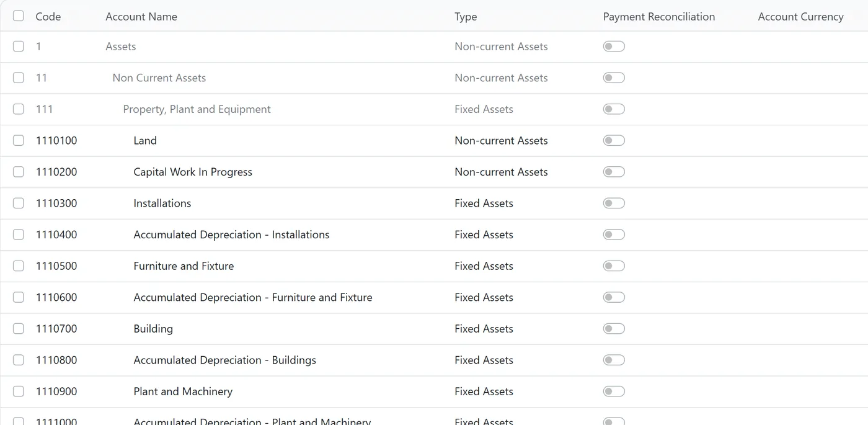Viewport: 868px width, 425px height.
Task: Check the checkbox for code 1110800
Action: click(19, 360)
